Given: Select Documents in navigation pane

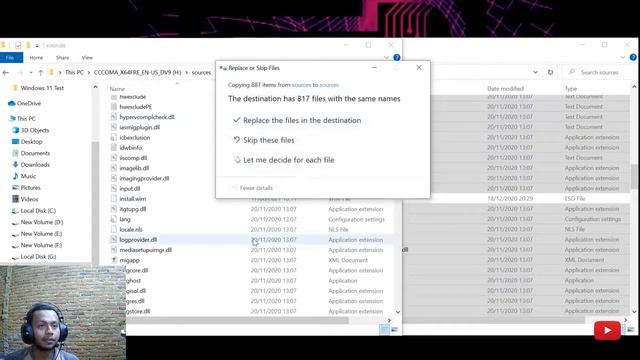Looking at the screenshot, I should point(31,153).
